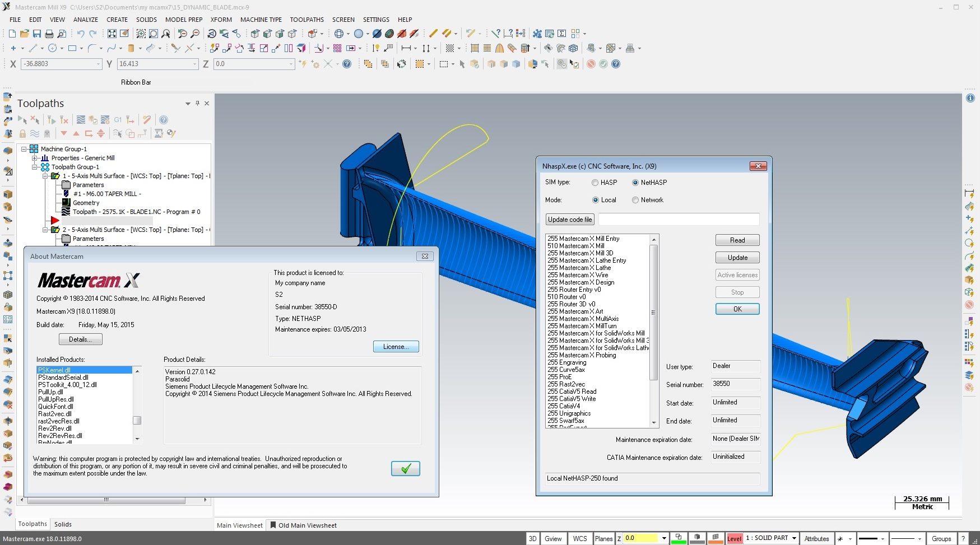Click red cancel icon in ribbon bar
This screenshot has height=545, width=980.
point(591,64)
